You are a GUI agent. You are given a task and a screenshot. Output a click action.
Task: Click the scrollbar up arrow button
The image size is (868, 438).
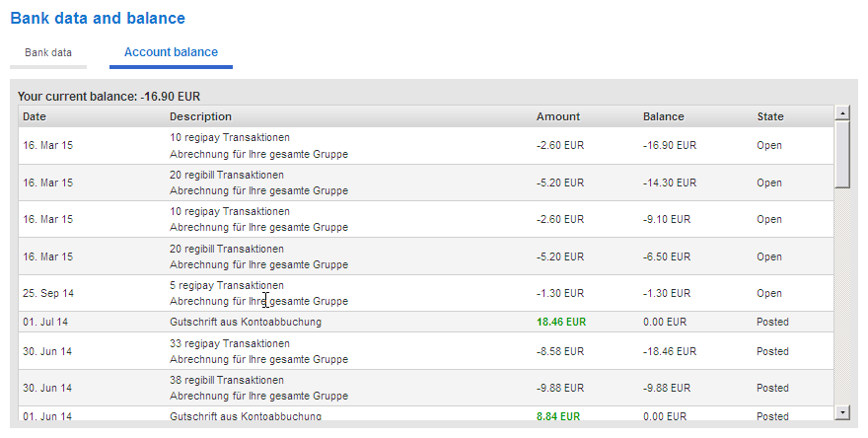(x=842, y=113)
